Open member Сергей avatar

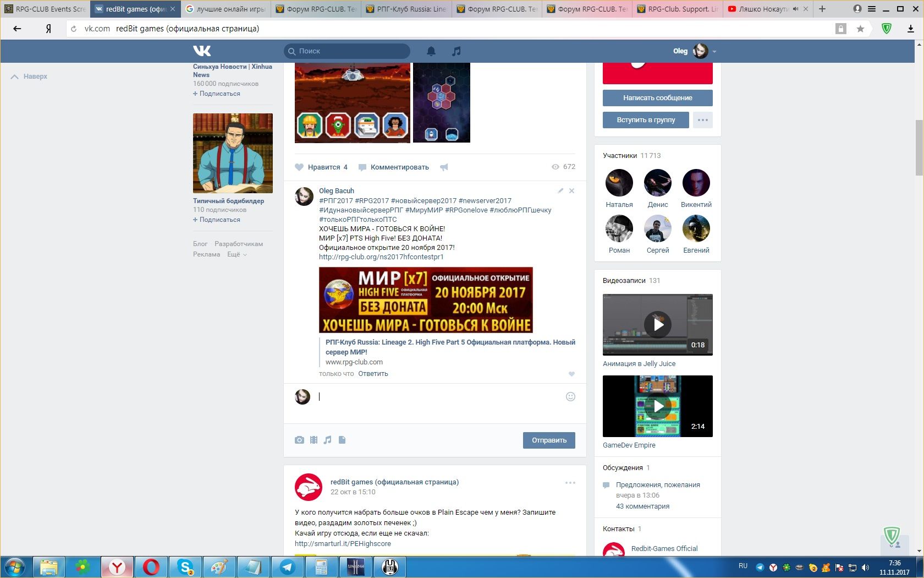tap(658, 228)
